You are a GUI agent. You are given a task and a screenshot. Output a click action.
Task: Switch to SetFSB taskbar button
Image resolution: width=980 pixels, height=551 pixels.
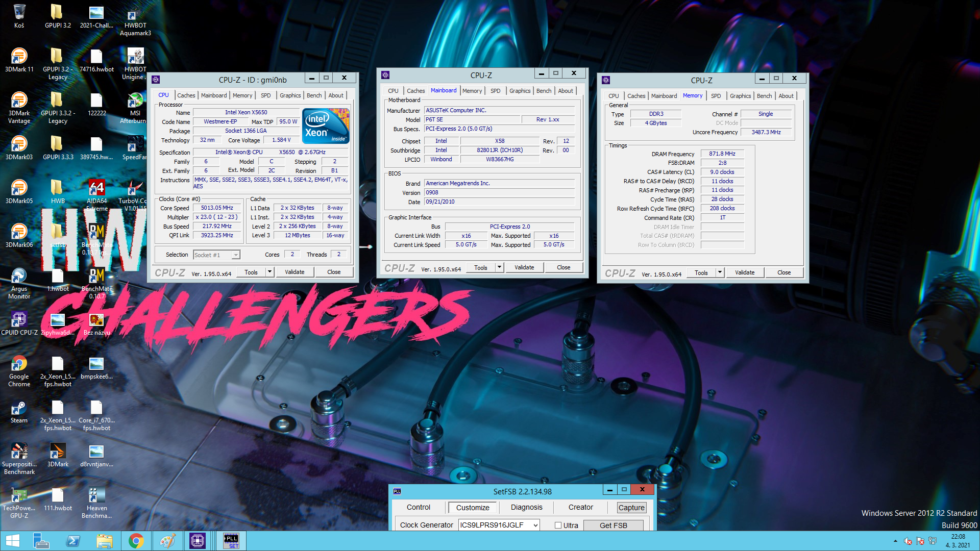pos(231,541)
